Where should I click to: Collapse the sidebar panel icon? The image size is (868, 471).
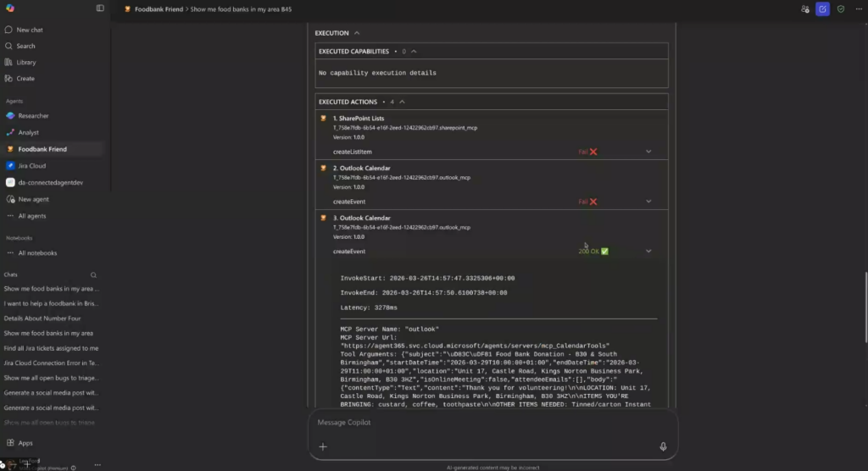[100, 8]
